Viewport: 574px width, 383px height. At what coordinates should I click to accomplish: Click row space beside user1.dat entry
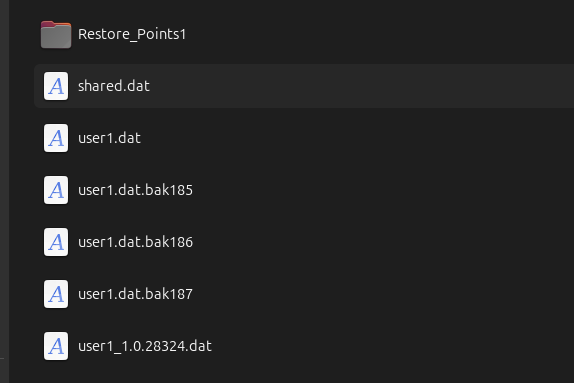click(x=358, y=138)
